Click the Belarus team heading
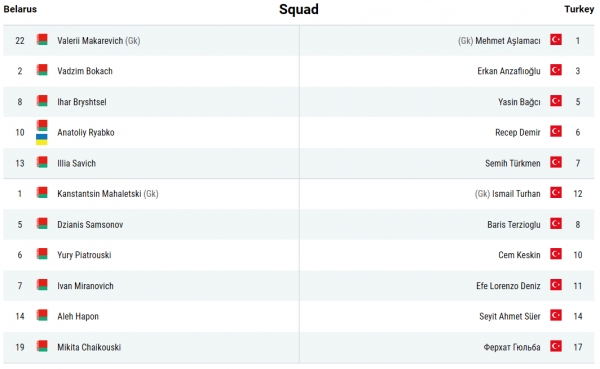 point(20,9)
